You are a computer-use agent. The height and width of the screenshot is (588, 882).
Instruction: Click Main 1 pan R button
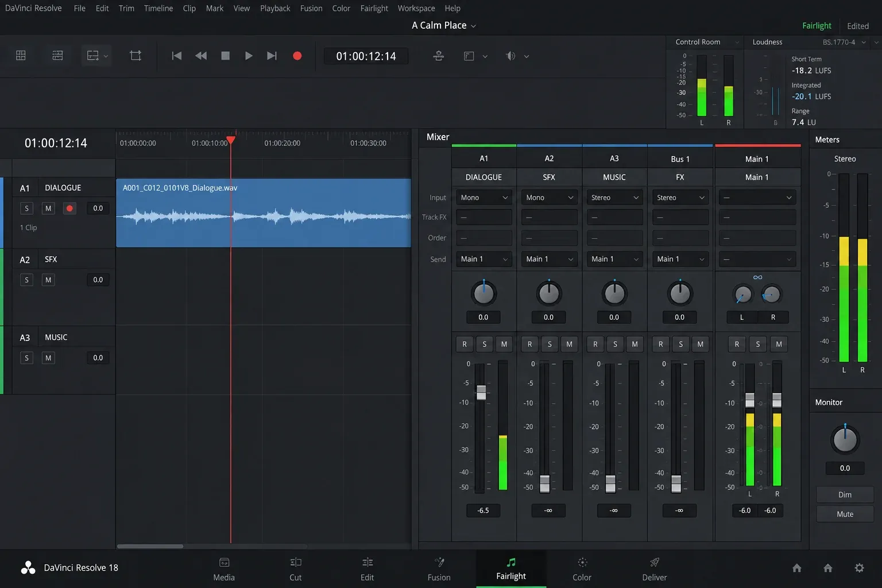pyautogui.click(x=773, y=317)
